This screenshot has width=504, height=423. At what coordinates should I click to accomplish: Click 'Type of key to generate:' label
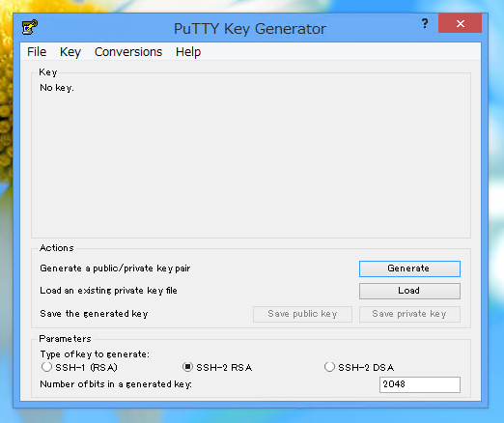point(95,354)
